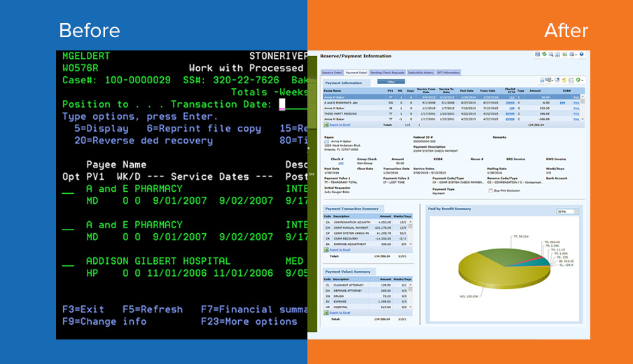Image resolution: width=633 pixels, height=364 pixels.
Task: Click F9=Change info in the Before terminal
Action: point(104,321)
